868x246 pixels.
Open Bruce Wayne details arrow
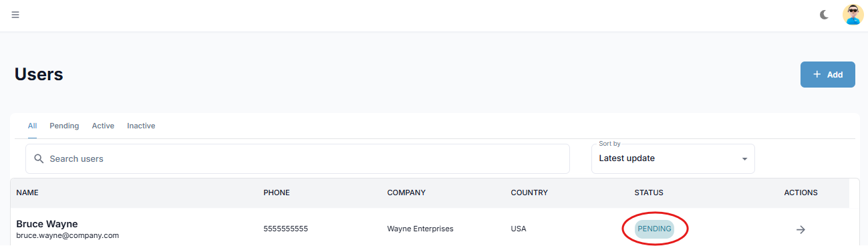pyautogui.click(x=801, y=229)
